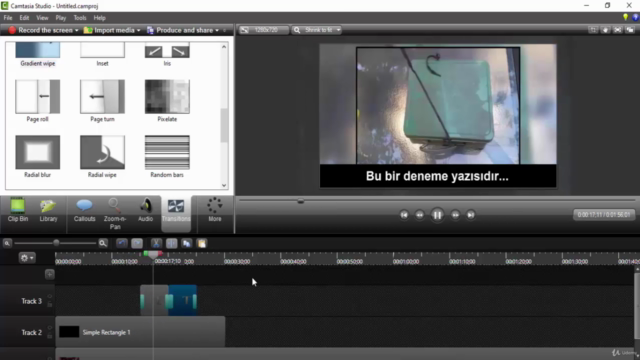Image resolution: width=640 pixels, height=360 pixels.
Task: Open the Edit menu
Action: [24, 18]
